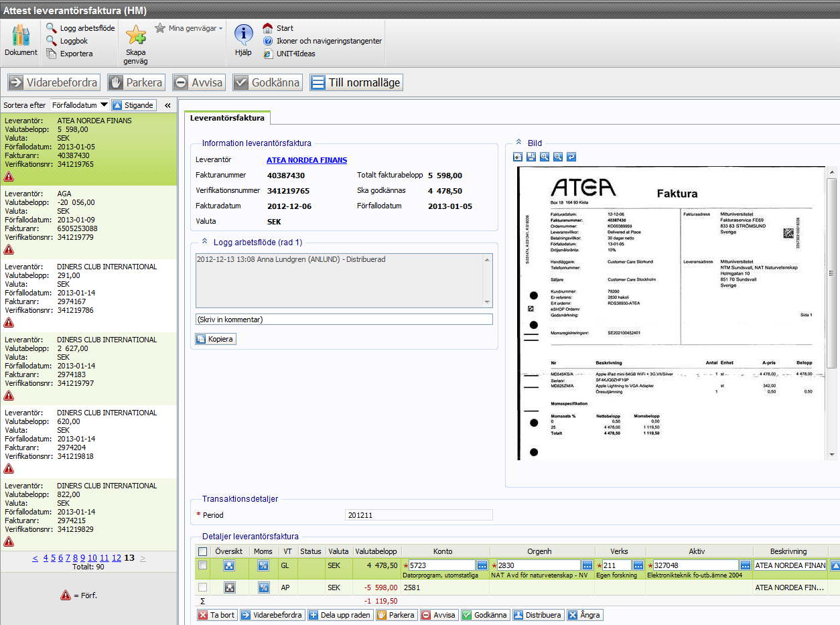This screenshot has height=625, width=840.
Task: Click the large Vidarebefordra button
Action: tap(54, 82)
